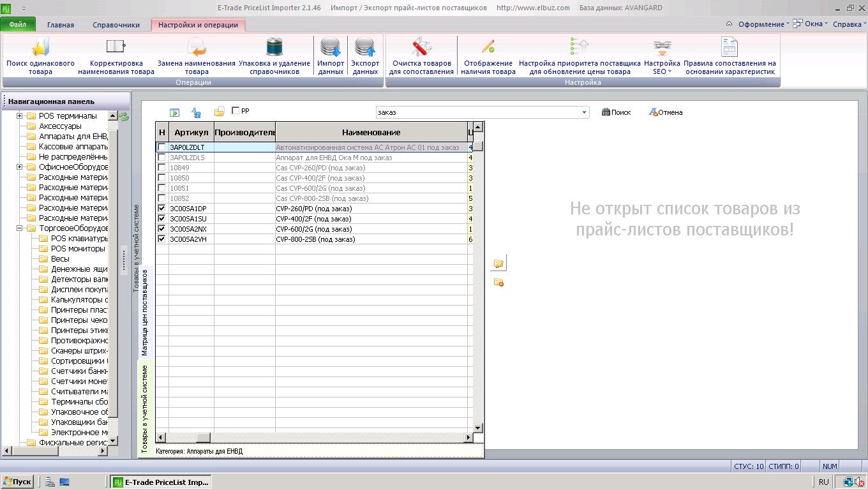Image resolution: width=868 pixels, height=490 pixels.
Task: Click the product table horizontal scrollbar thumb
Action: point(203,438)
